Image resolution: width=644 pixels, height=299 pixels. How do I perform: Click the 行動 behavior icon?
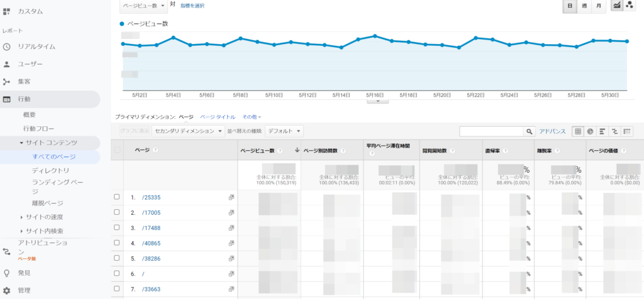point(6,99)
